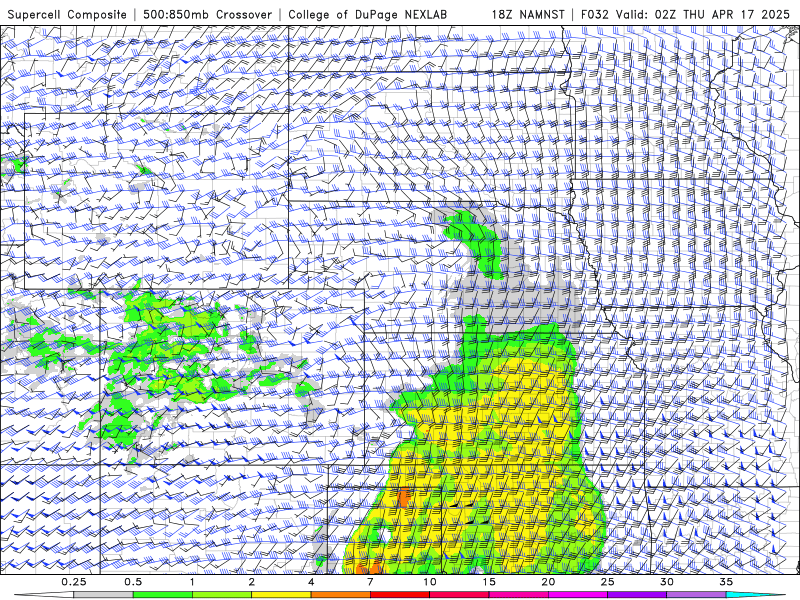Click the "30" legend value
Image resolution: width=800 pixels, height=600 pixels.
point(666,582)
